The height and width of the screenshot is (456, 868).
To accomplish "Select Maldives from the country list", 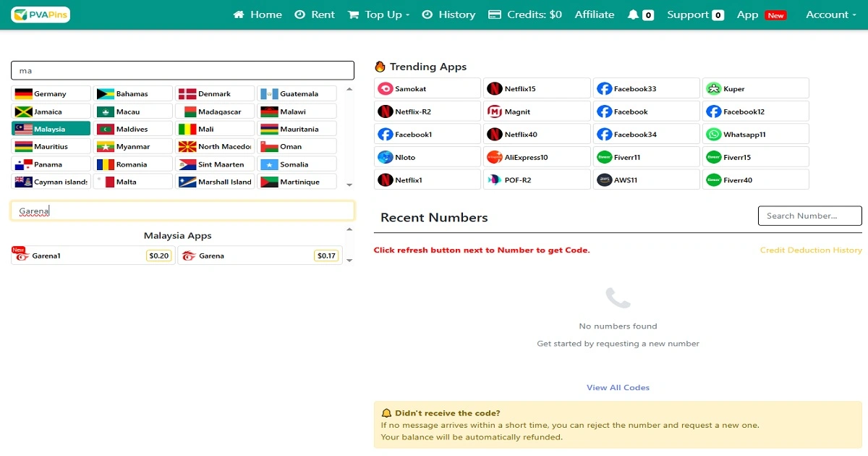I will coord(133,129).
